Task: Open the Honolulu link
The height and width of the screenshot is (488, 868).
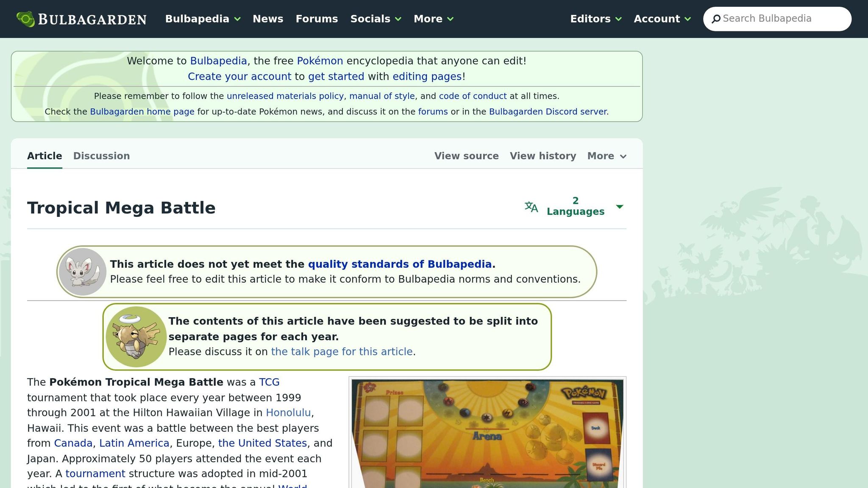Action: point(288,413)
